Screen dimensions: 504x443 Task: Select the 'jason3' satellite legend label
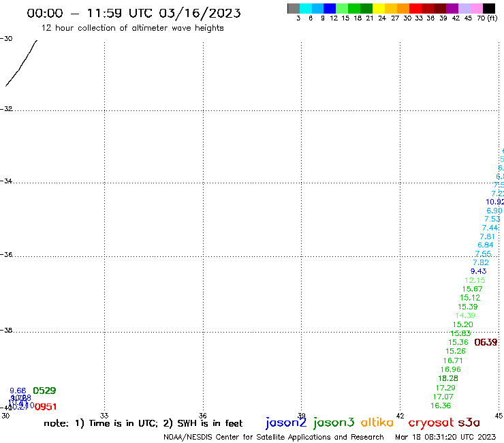tap(334, 423)
